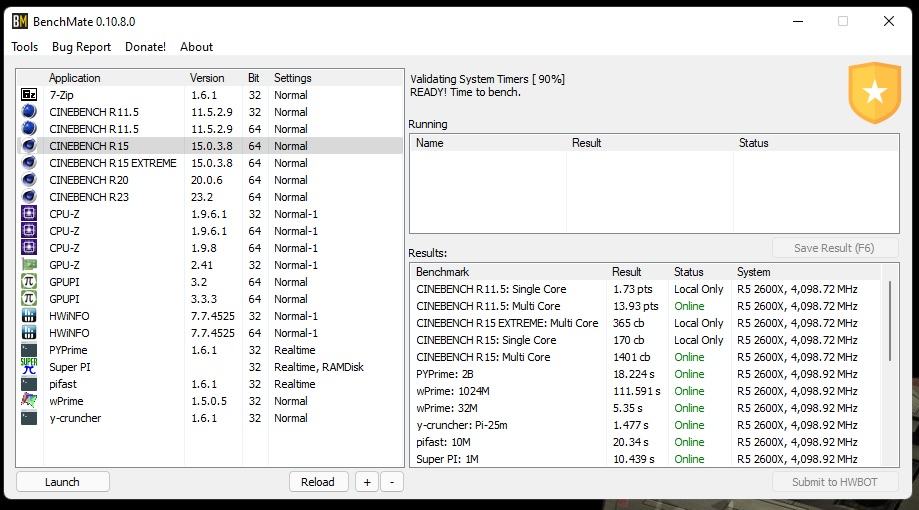Click the GPUPI 3.3.3 row icon

pos(29,298)
